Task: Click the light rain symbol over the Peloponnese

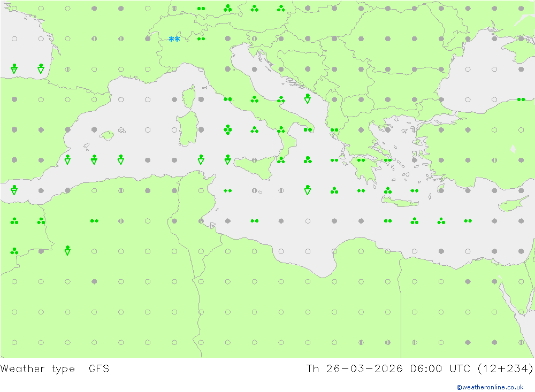Action: pos(361,160)
